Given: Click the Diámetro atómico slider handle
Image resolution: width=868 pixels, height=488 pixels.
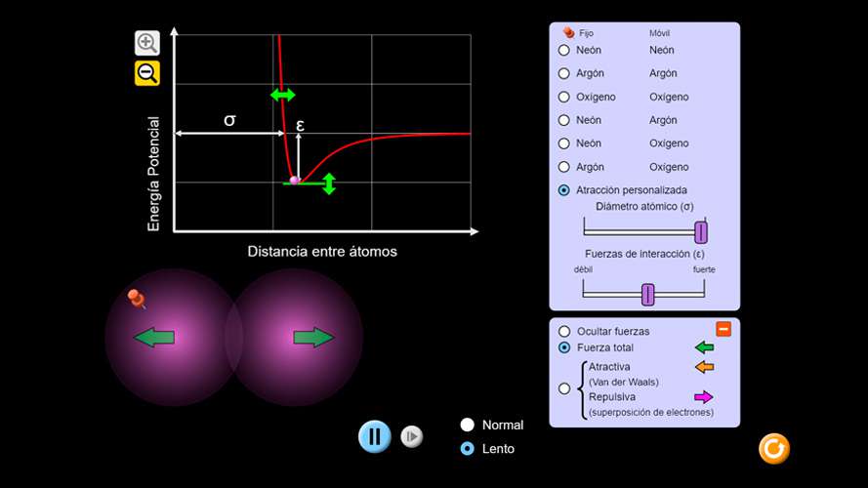Looking at the screenshot, I should click(700, 232).
